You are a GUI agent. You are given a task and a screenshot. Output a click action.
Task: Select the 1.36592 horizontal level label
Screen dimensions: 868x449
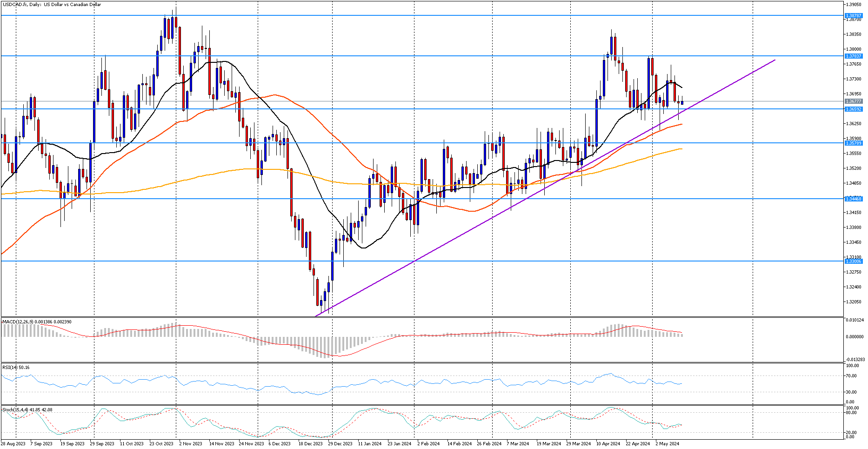[x=854, y=109]
